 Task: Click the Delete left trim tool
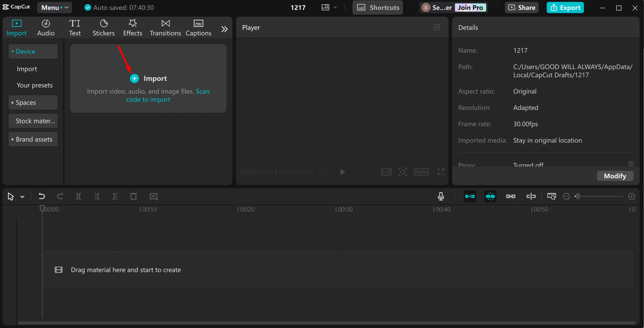pos(97,196)
